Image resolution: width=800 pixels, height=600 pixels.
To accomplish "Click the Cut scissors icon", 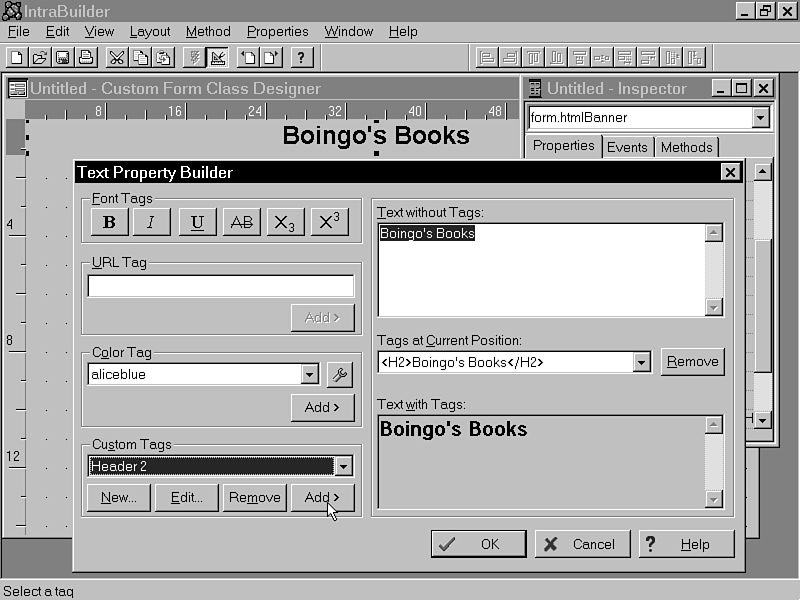I will 117,57.
